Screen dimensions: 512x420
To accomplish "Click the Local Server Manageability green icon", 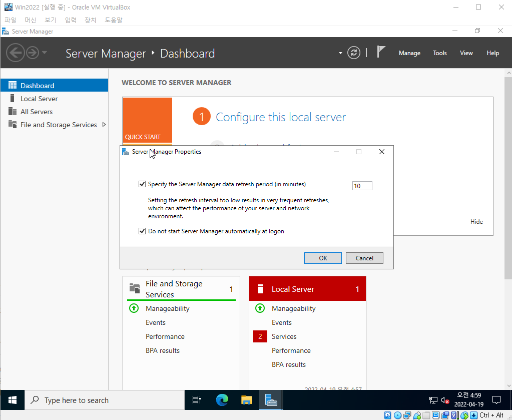I will pyautogui.click(x=260, y=308).
